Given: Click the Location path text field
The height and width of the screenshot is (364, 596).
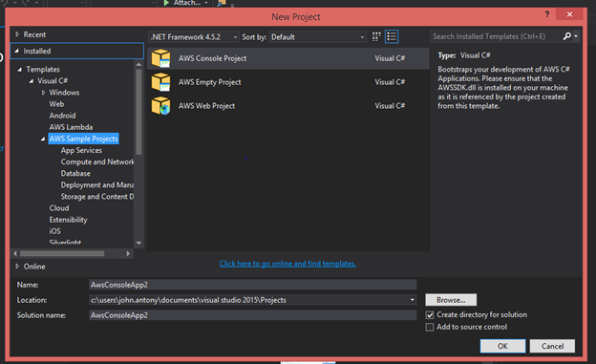Looking at the screenshot, I should coord(248,300).
